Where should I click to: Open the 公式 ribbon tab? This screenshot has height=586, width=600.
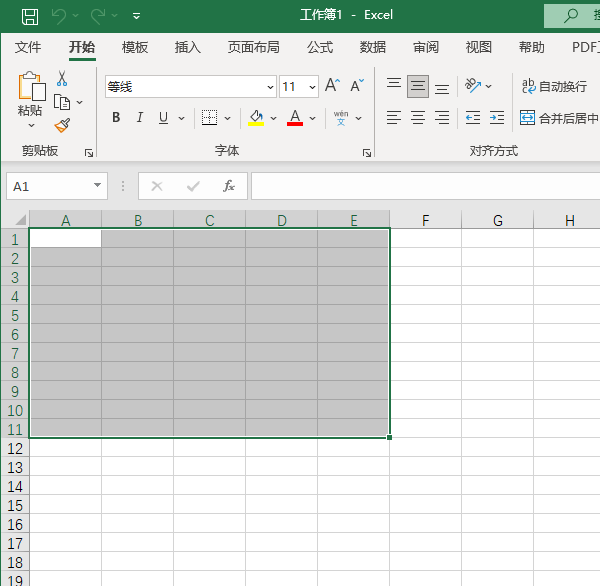pyautogui.click(x=320, y=47)
